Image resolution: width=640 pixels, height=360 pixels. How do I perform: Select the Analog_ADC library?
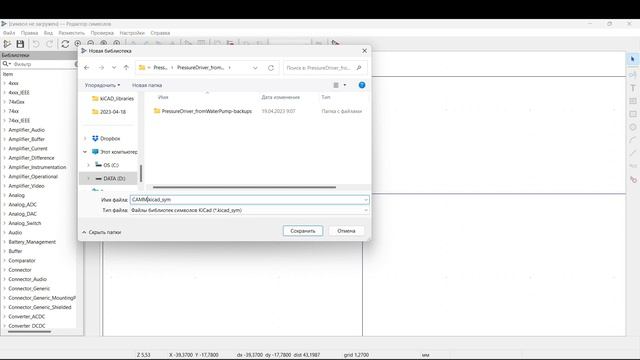tap(22, 204)
